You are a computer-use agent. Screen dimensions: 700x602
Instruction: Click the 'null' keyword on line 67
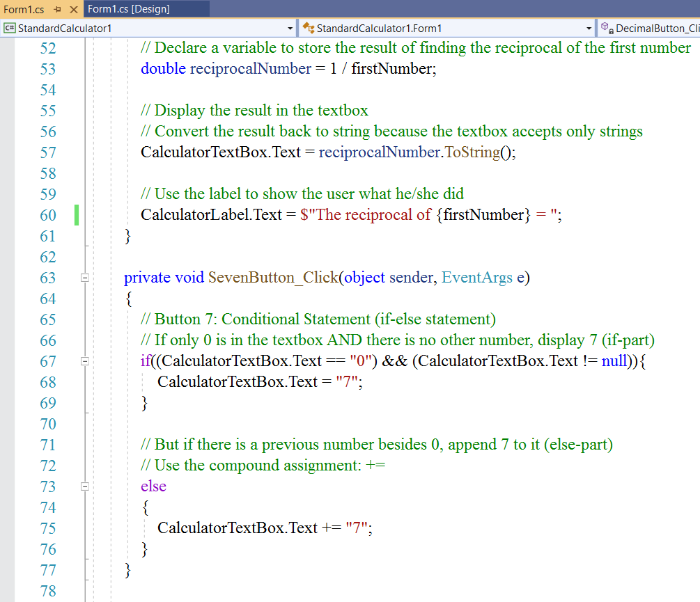(x=614, y=361)
